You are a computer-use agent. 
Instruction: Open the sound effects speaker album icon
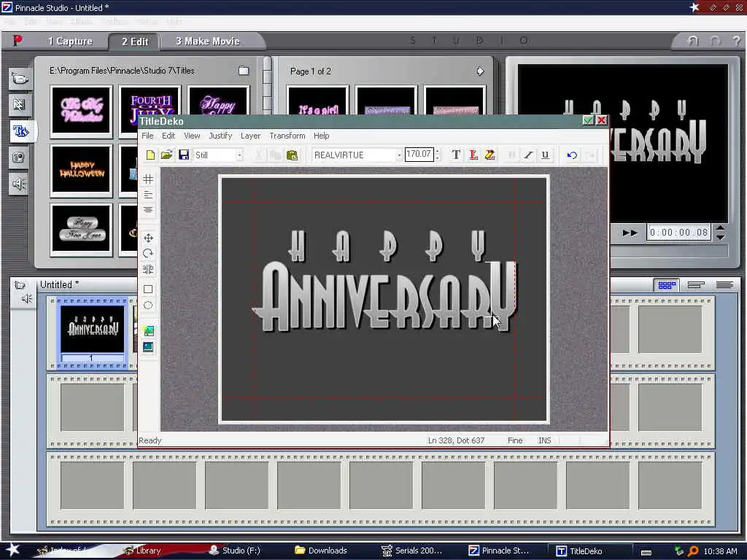(20, 184)
